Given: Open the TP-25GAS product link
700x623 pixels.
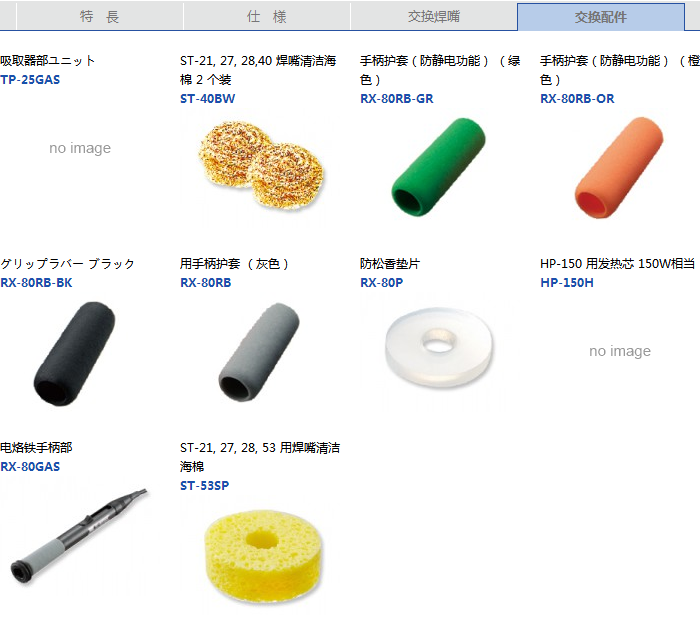Looking at the screenshot, I should pos(30,80).
